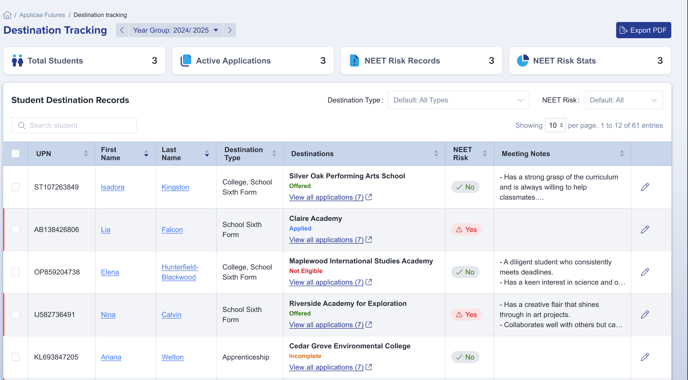The image size is (688, 380).
Task: Open the Year Group 2024/2025 dropdown
Action: click(x=176, y=30)
